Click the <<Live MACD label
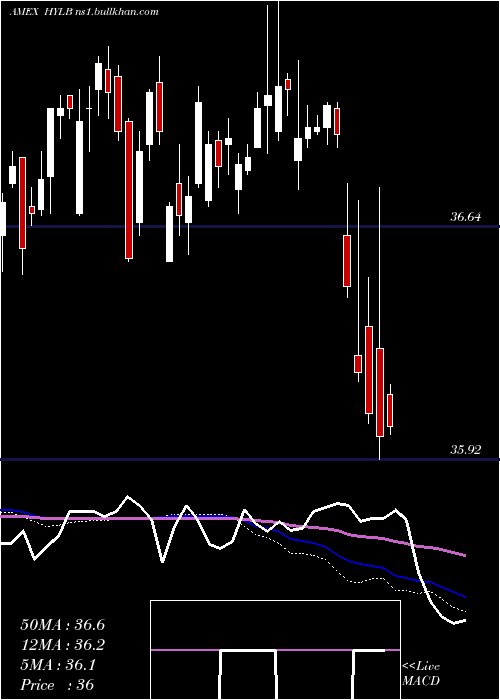500x700 pixels. pyautogui.click(x=421, y=674)
